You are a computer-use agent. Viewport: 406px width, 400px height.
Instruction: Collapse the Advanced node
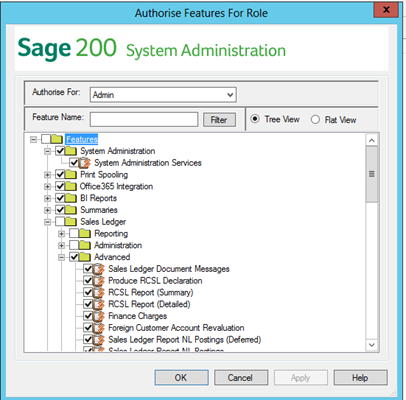[x=62, y=257]
